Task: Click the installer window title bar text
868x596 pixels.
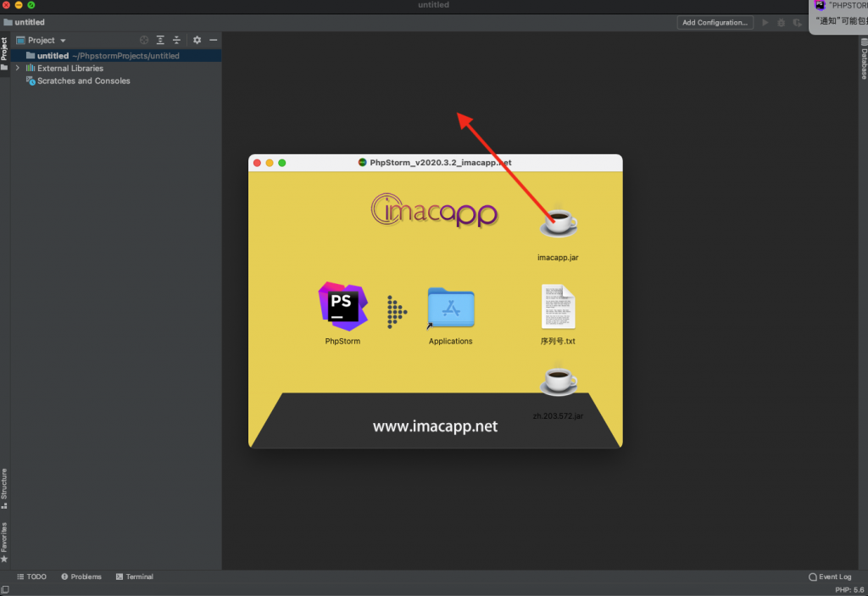Action: [441, 162]
